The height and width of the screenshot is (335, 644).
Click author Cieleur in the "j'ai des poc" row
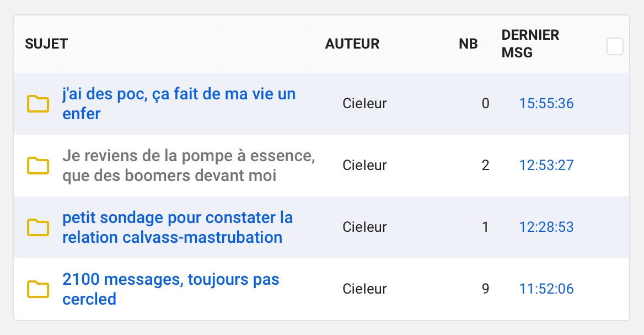click(364, 103)
